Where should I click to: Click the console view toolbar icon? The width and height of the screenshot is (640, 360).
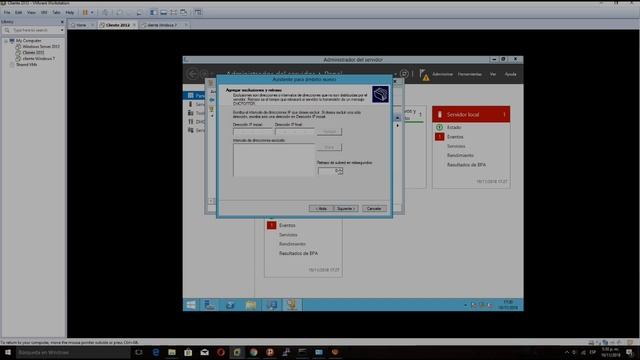pos(198,13)
